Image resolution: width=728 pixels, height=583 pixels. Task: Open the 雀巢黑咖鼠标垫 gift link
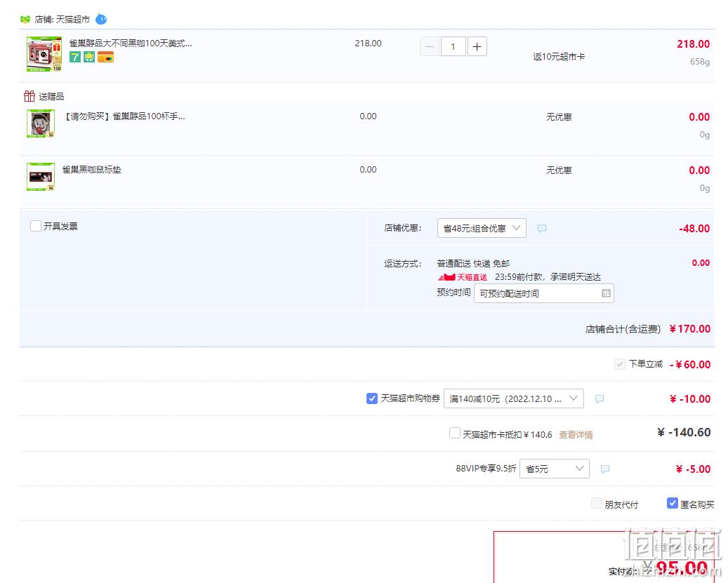91,170
